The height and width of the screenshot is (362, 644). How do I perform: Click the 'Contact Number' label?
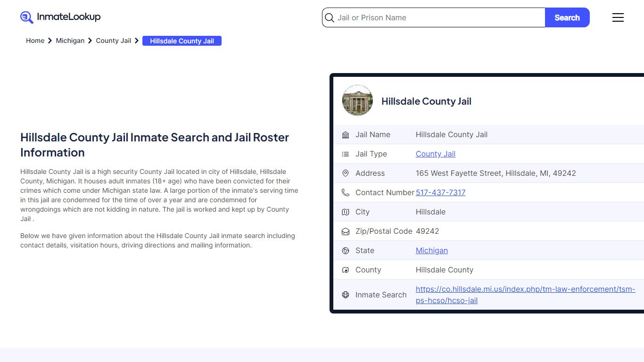click(x=385, y=192)
